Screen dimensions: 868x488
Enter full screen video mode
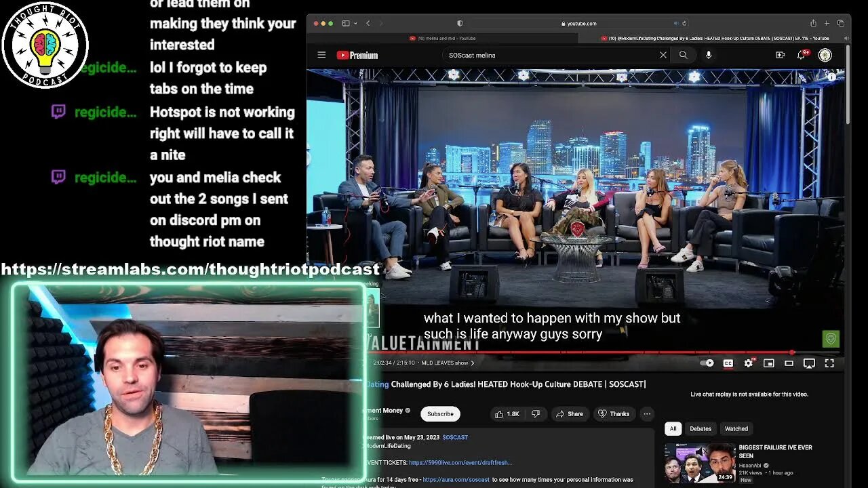pyautogui.click(x=829, y=363)
